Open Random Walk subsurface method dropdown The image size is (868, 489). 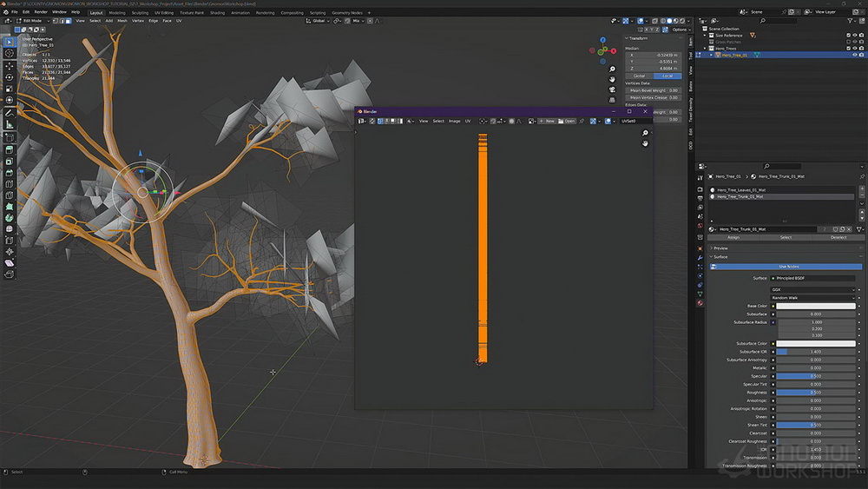(813, 298)
